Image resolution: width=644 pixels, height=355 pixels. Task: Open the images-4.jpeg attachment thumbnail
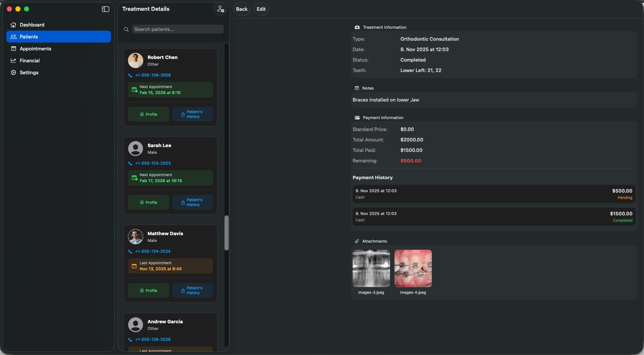[413, 268]
